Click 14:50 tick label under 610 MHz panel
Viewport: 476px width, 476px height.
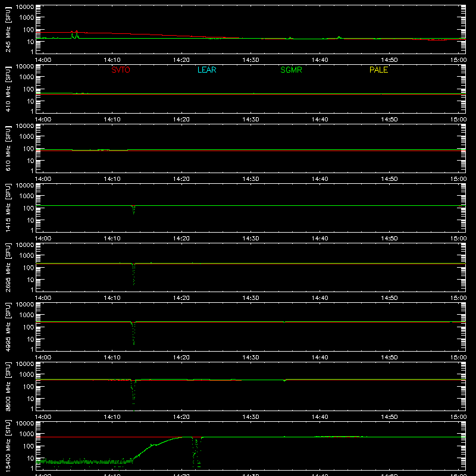[x=389, y=179]
